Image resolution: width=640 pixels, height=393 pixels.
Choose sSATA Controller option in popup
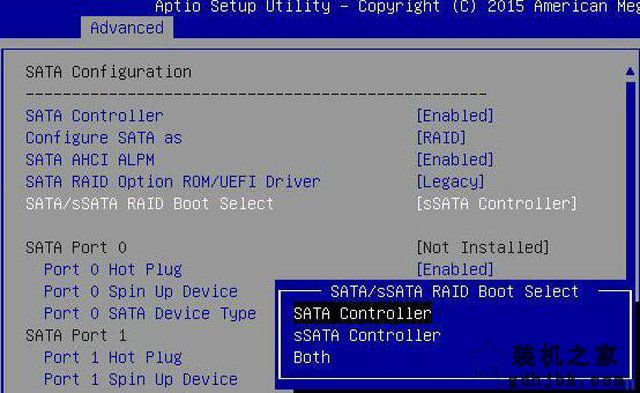click(367, 335)
